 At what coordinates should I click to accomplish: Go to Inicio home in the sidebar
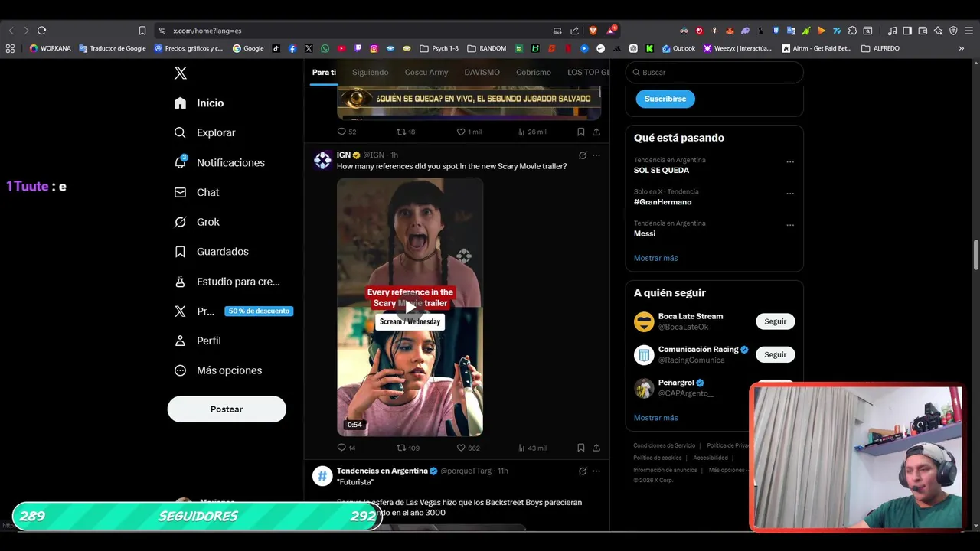[199, 103]
